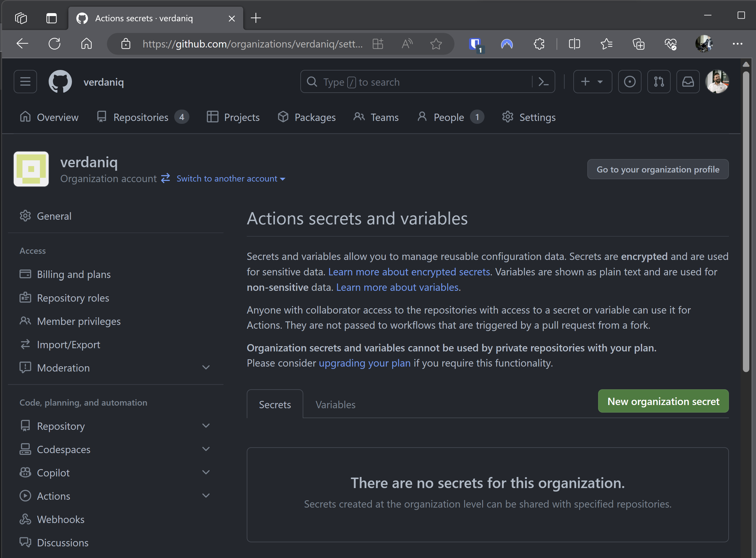Follow the upgrading your plan link
This screenshot has width=756, height=558.
tap(365, 363)
